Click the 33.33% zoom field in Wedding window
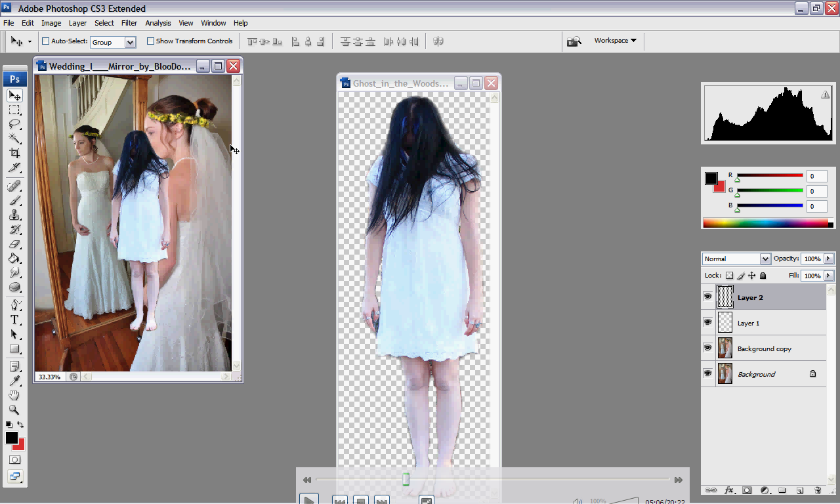This screenshot has width=840, height=504. (x=49, y=377)
